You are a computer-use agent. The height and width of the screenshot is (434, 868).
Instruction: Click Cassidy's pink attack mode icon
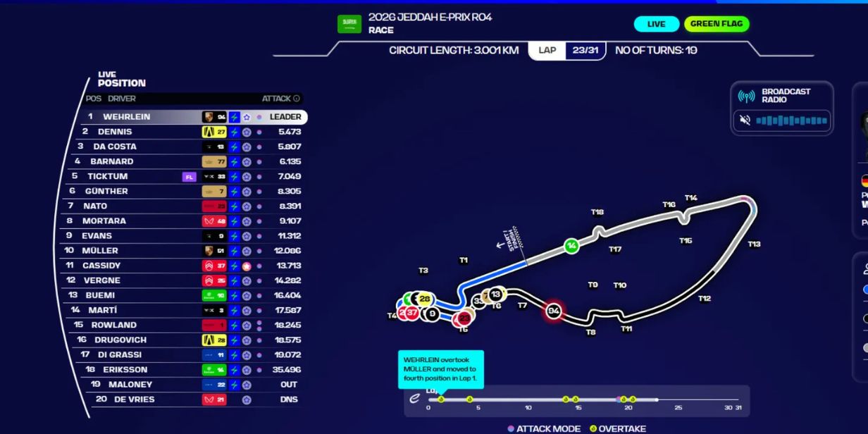[x=247, y=266]
